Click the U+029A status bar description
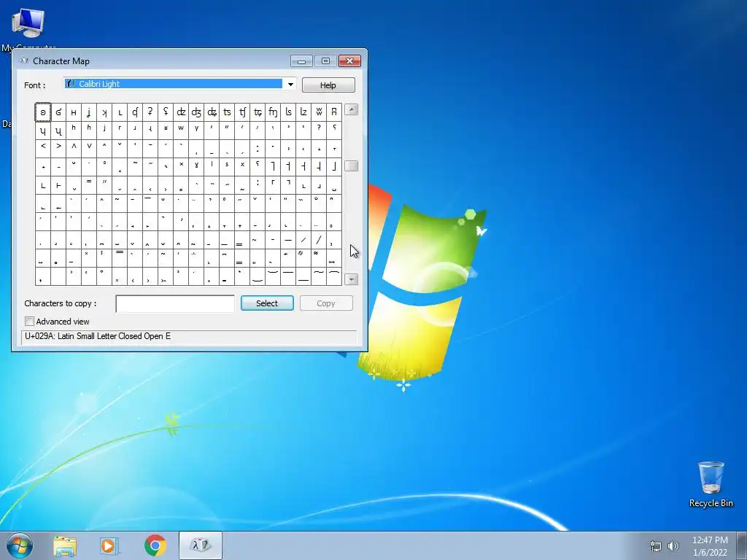 pyautogui.click(x=98, y=336)
